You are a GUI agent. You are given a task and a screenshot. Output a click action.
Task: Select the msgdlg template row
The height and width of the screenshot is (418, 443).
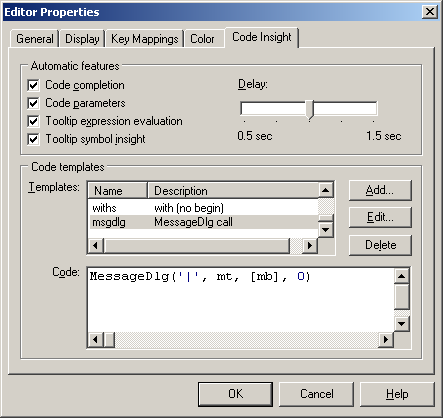203,222
